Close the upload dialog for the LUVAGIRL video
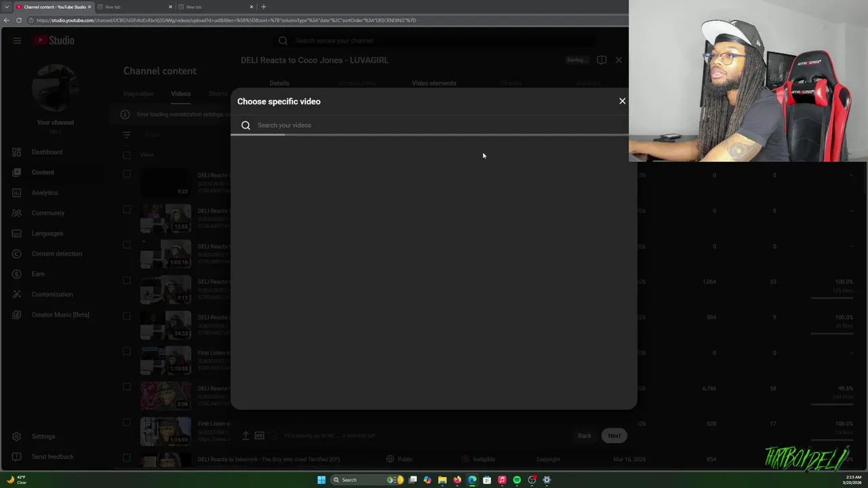The width and height of the screenshot is (868, 488). tap(618, 60)
